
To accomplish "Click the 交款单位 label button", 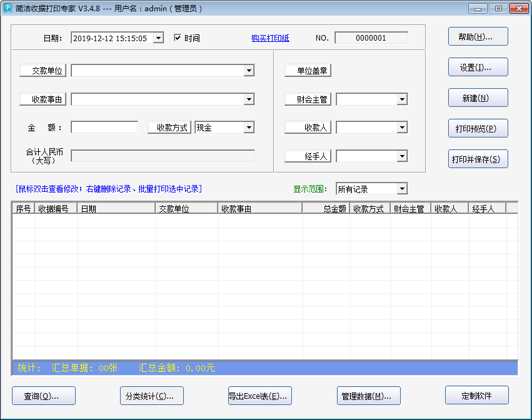I will click(43, 71).
